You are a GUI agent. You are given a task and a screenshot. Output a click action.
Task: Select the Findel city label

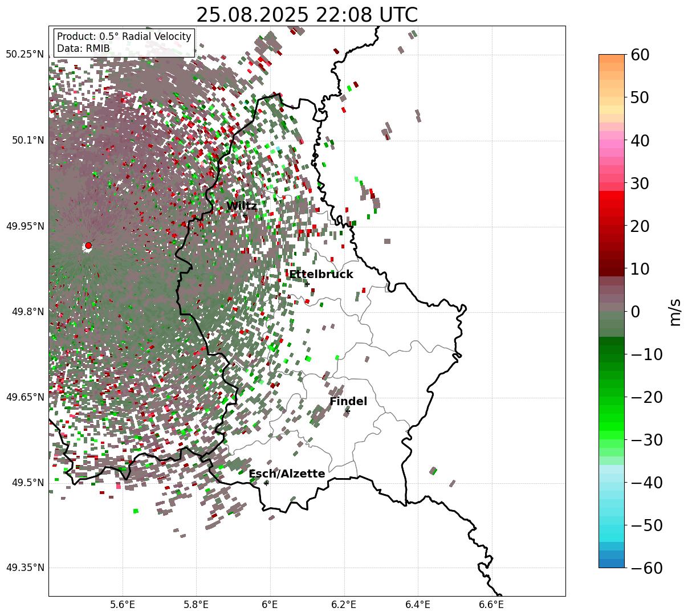(348, 401)
